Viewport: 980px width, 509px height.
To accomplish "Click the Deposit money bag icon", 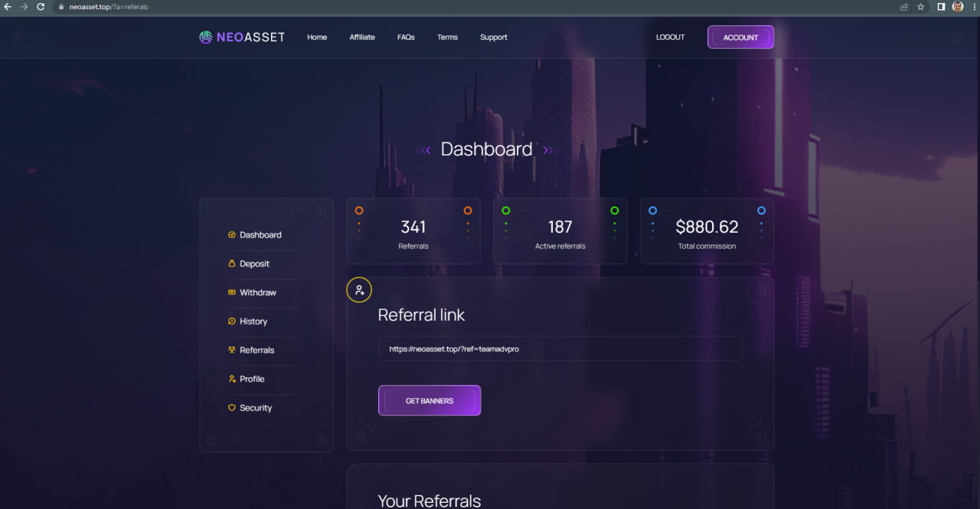I will (232, 264).
